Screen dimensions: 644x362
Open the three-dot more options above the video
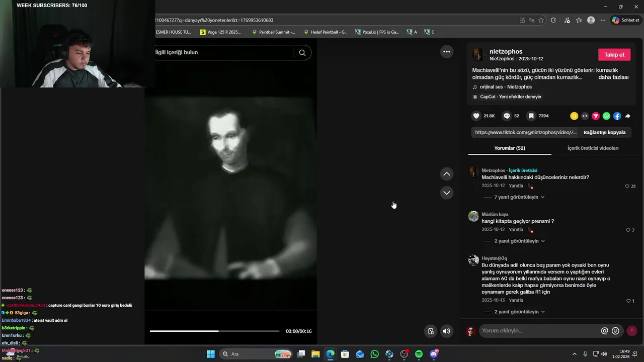pyautogui.click(x=446, y=51)
